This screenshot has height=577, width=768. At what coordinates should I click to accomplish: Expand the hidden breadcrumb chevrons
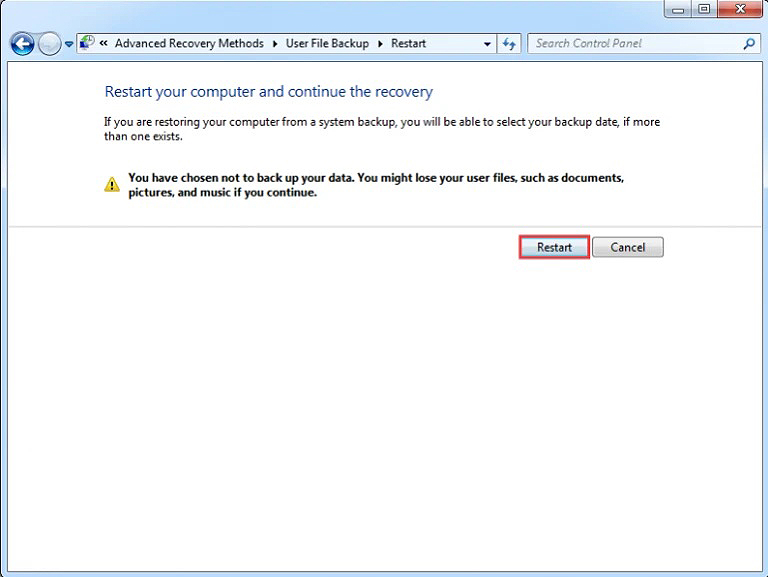[103, 43]
